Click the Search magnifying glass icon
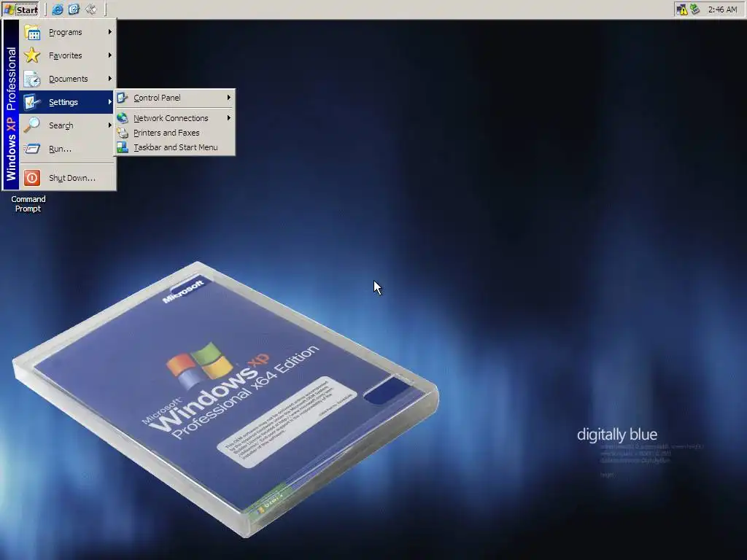The image size is (747, 560). point(32,125)
